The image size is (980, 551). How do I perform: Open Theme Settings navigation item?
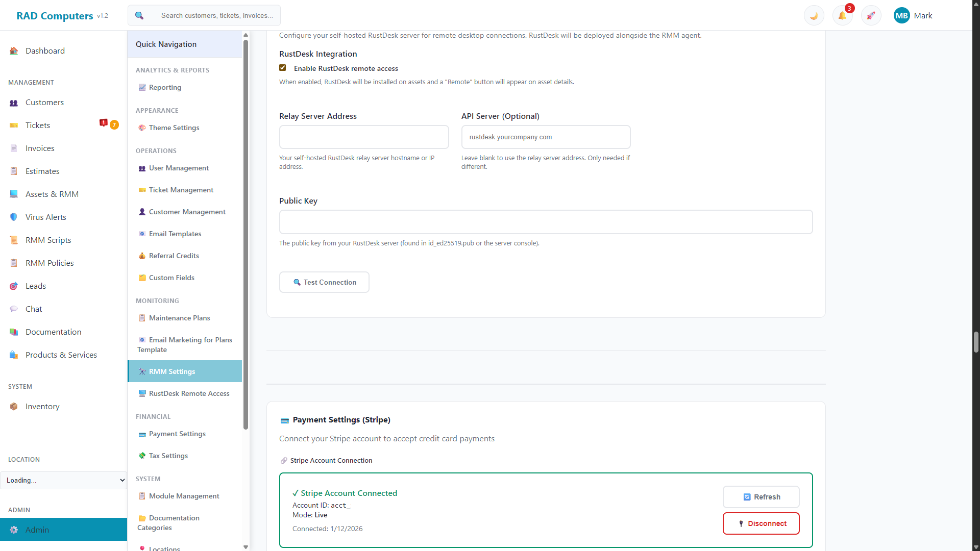point(174,128)
